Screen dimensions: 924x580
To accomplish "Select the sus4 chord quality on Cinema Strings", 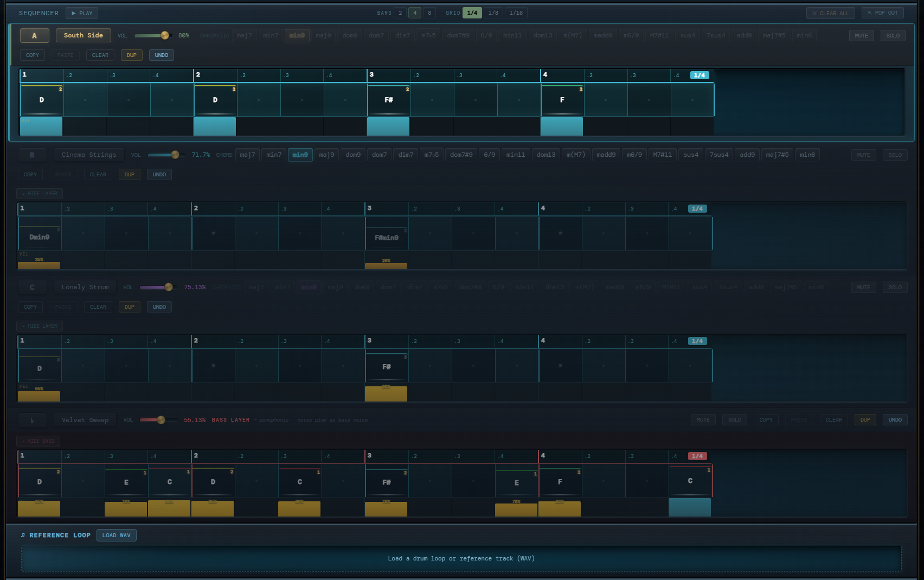I will pyautogui.click(x=690, y=154).
